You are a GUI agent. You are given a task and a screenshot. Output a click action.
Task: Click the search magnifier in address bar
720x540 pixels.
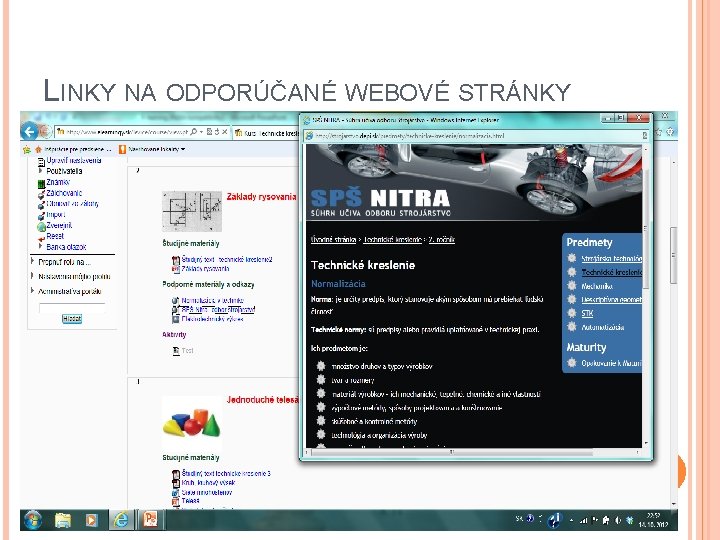194,132
